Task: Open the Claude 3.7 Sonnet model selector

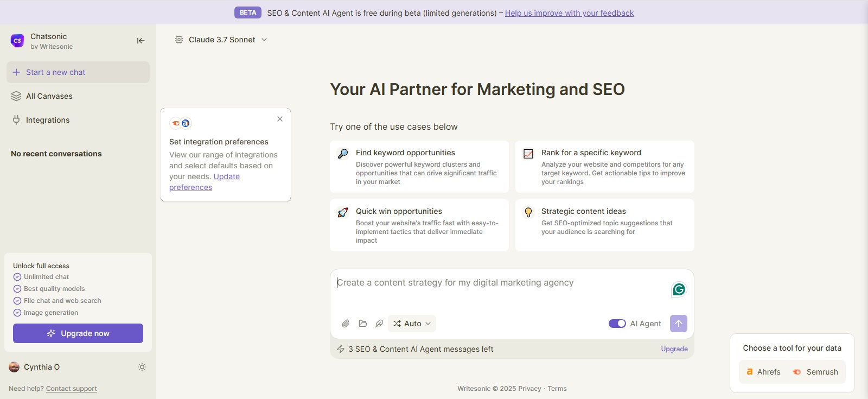Action: (x=221, y=40)
